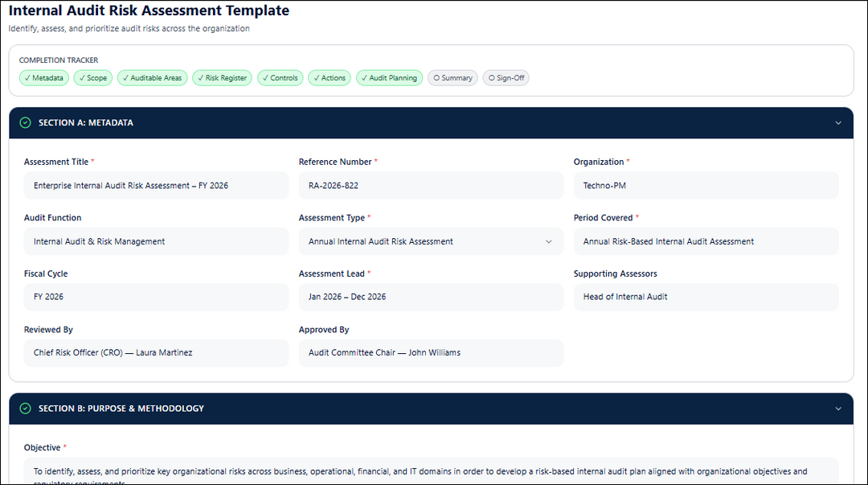
Task: Click the Approved By label
Action: click(x=324, y=330)
